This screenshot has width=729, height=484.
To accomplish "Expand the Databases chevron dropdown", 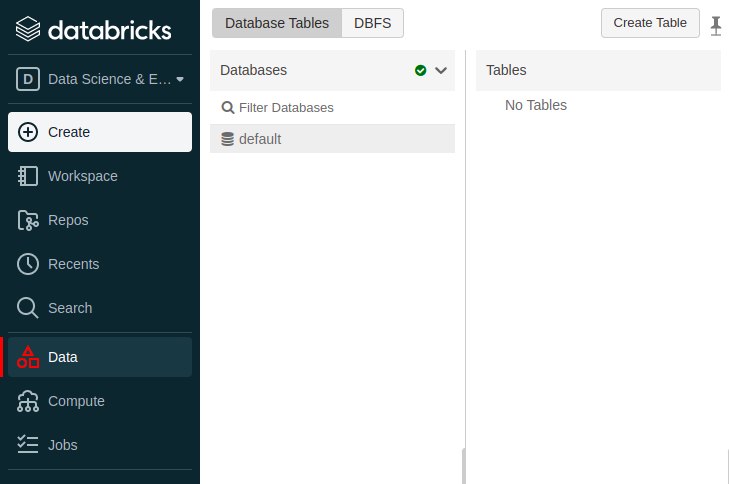I will point(441,70).
